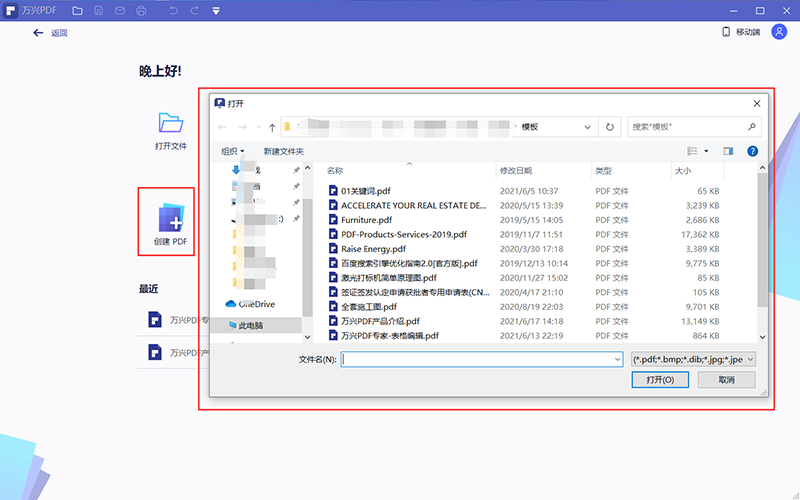Screen dimensions: 800x500
Task: Click the 文件名 input field
Action: tap(481, 358)
